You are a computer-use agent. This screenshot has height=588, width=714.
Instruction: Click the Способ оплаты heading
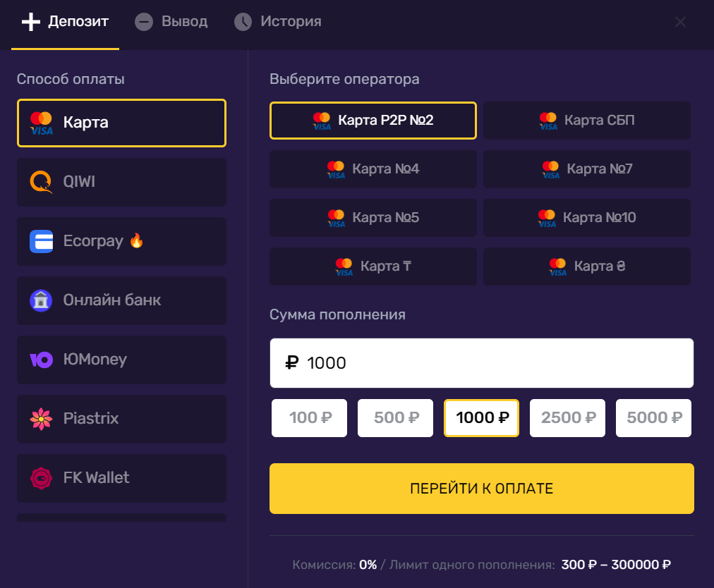coord(71,79)
